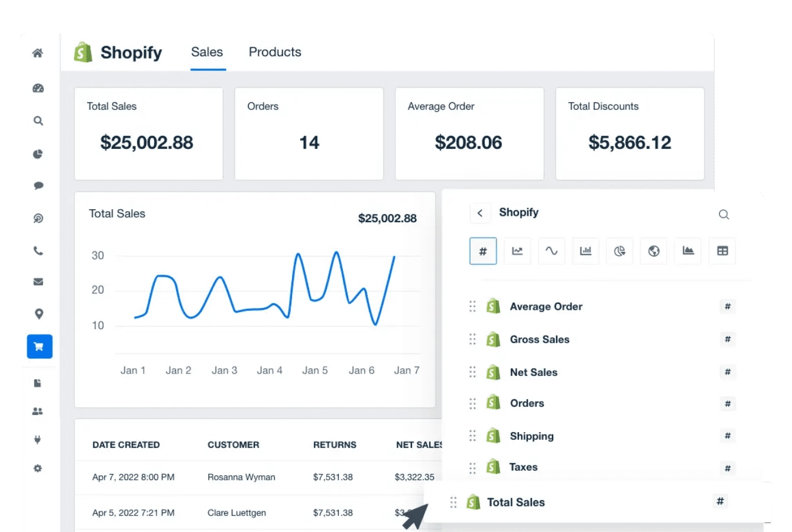Click the # badge on Orders row
Image resolution: width=792 pixels, height=532 pixels.
[728, 404]
